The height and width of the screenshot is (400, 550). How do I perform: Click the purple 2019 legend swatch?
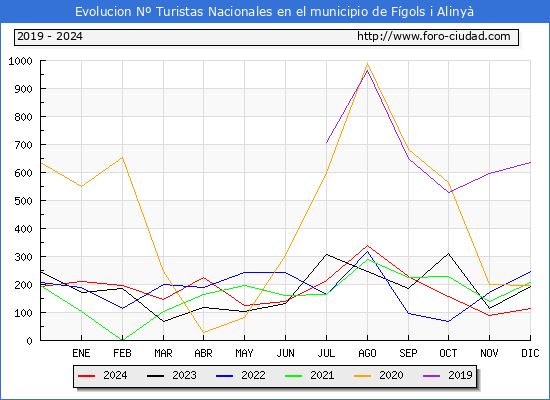click(432, 376)
